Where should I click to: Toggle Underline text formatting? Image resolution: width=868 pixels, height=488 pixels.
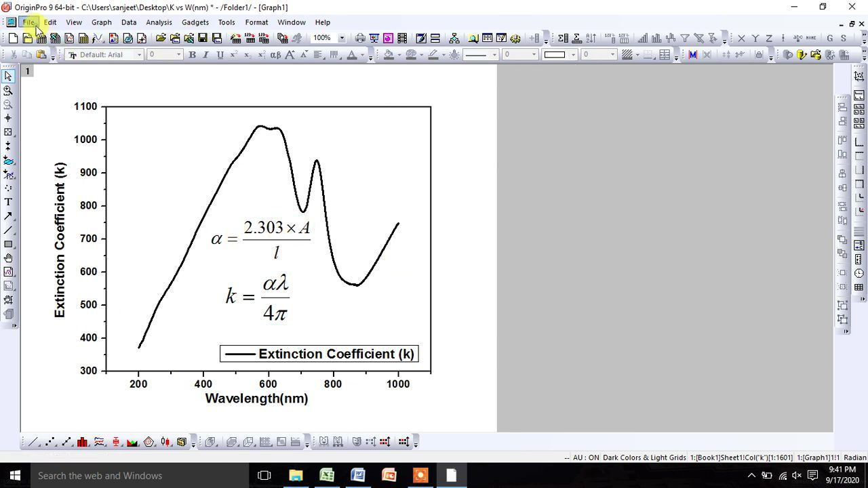click(220, 55)
